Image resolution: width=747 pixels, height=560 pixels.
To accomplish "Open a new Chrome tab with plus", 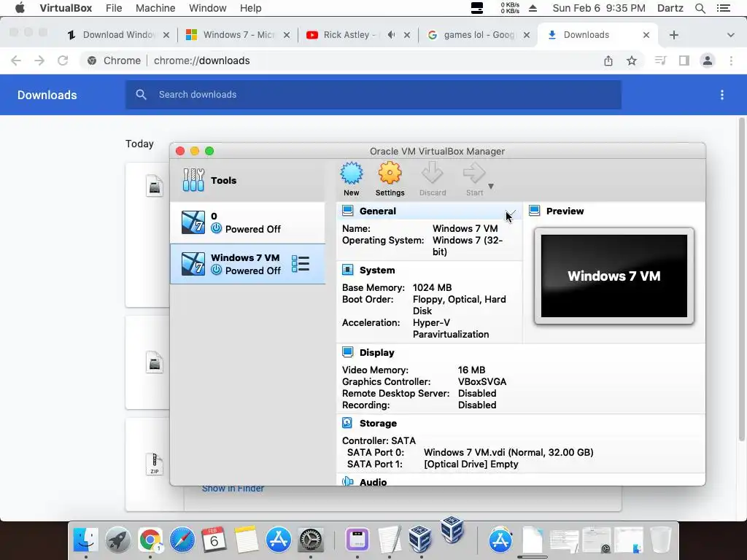I will [x=673, y=35].
